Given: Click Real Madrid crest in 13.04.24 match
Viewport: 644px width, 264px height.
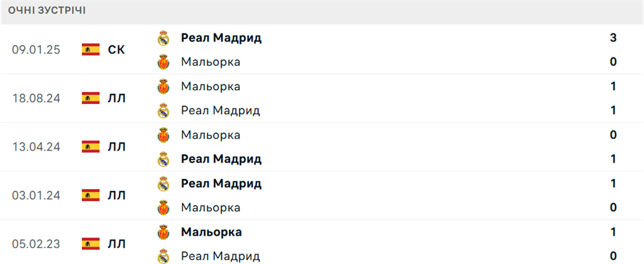Looking at the screenshot, I should pyautogui.click(x=164, y=159).
